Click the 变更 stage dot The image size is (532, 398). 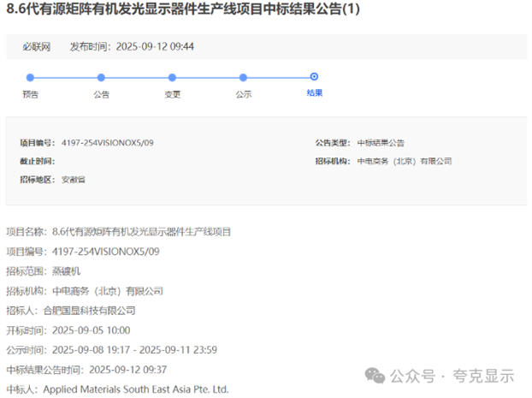[x=172, y=78]
